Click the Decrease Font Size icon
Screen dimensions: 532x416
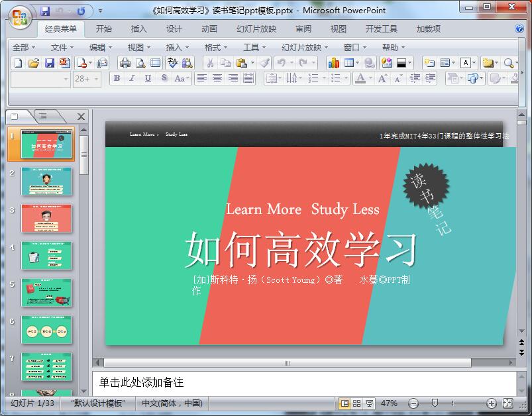[x=398, y=78]
